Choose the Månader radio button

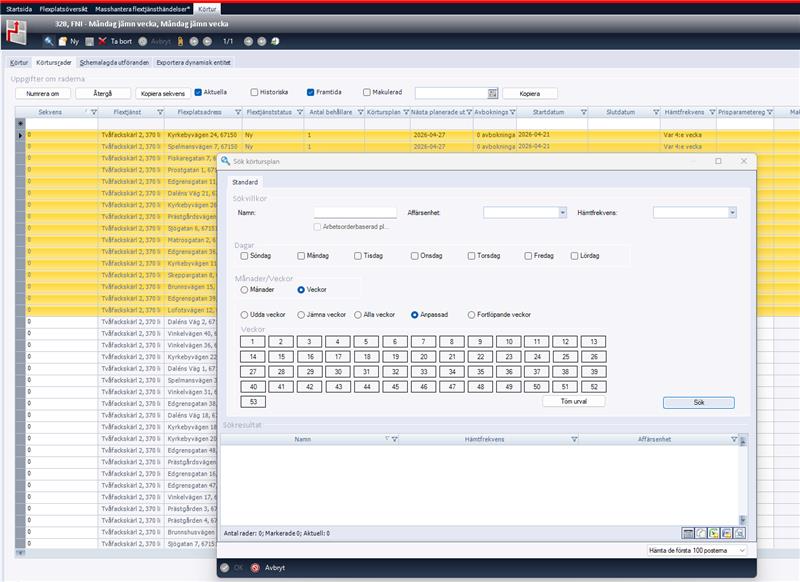click(x=243, y=290)
